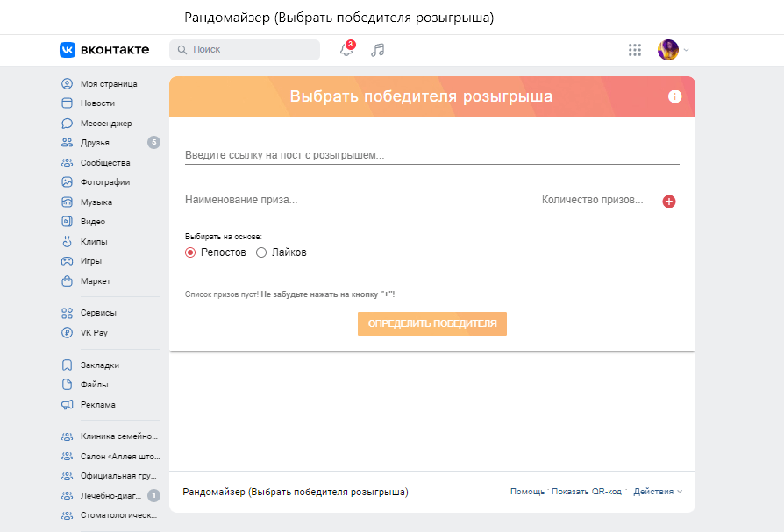Click the VKontakte logo
This screenshot has height=532, width=784.
coord(104,49)
